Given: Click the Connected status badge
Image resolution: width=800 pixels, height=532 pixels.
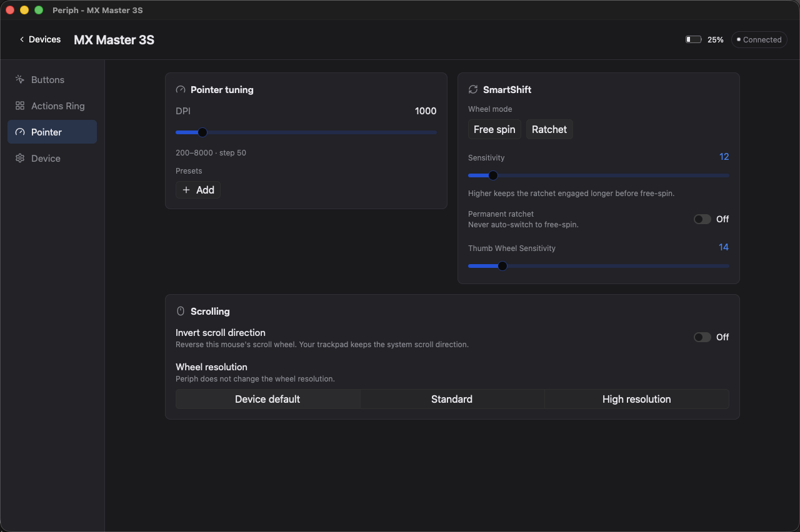Looking at the screenshot, I should pyautogui.click(x=759, y=39).
